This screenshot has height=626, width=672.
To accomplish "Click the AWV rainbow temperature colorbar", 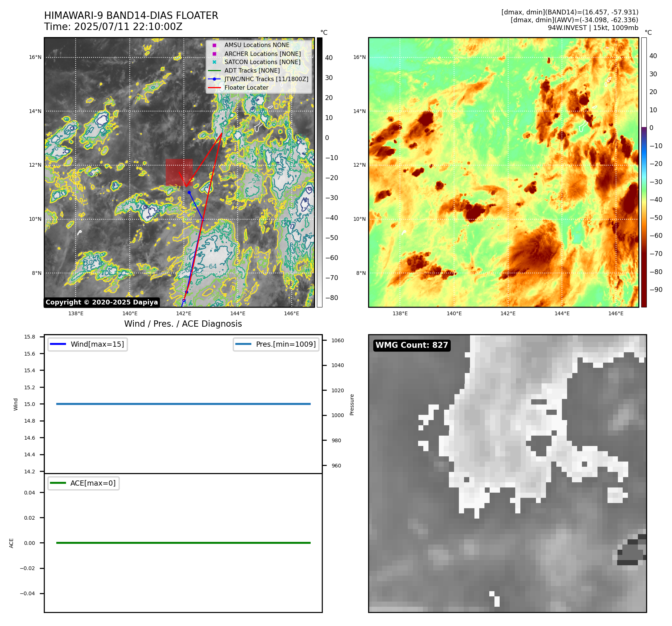I will point(644,172).
